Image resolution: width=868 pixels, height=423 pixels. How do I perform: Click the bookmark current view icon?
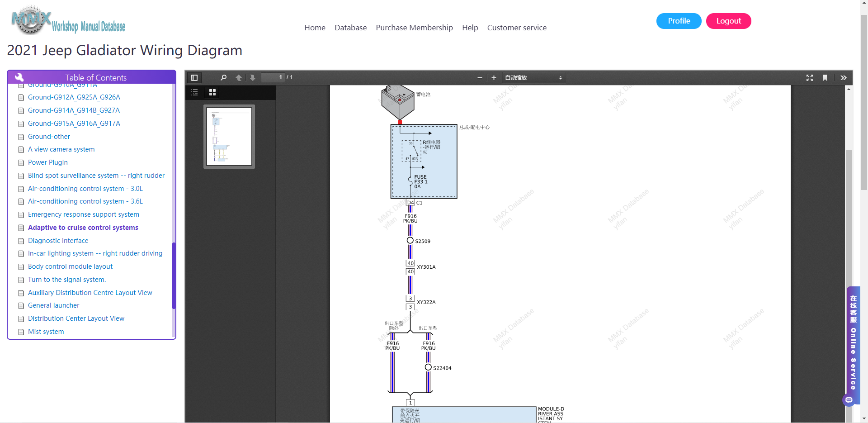(825, 78)
